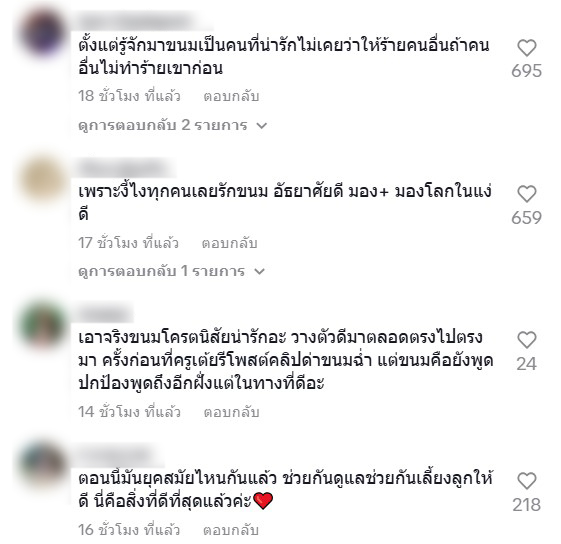Reply to the 16 ชั่วโมง comment
The height and width of the screenshot is (544, 561).
tap(231, 530)
